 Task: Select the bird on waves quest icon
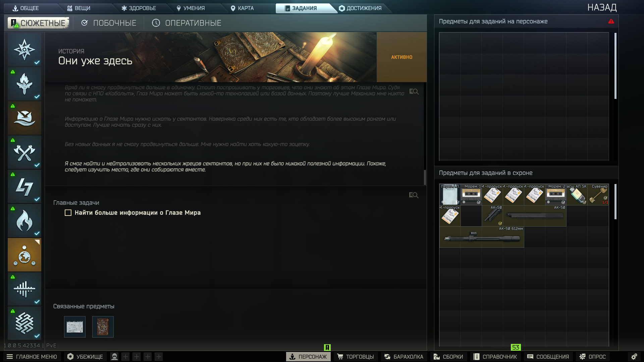point(24,118)
